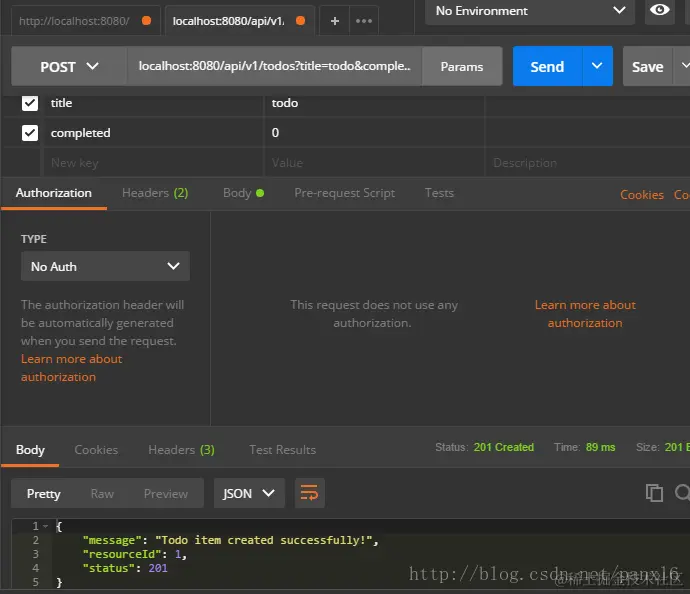Collapse the JSON object fold arrow on line 1
This screenshot has height=594, width=690.
point(45,526)
